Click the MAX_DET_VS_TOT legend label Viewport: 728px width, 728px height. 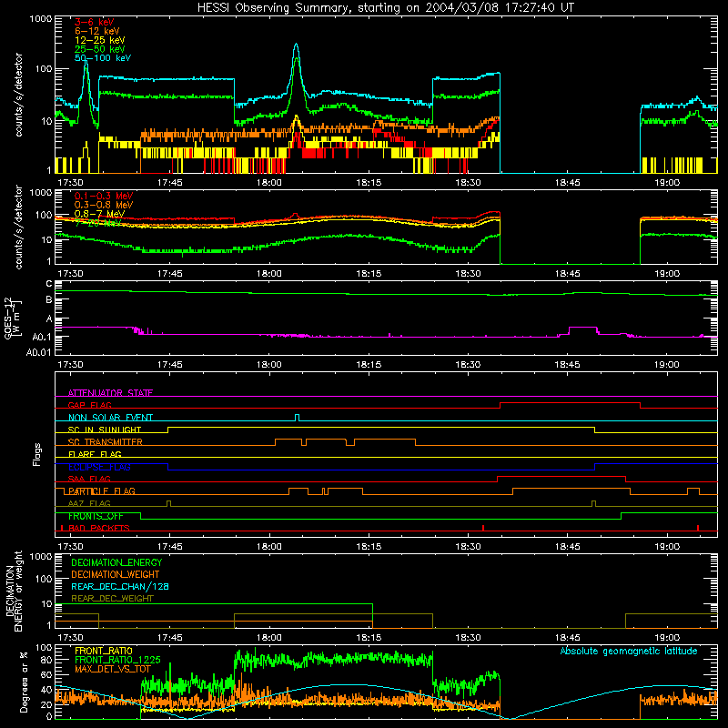coord(112,669)
